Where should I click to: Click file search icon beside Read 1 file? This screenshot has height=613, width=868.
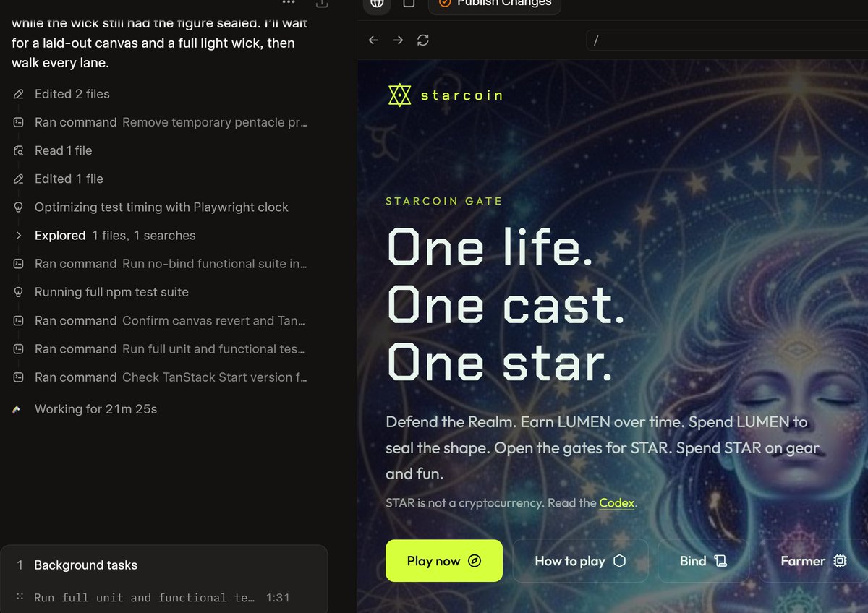tap(19, 150)
